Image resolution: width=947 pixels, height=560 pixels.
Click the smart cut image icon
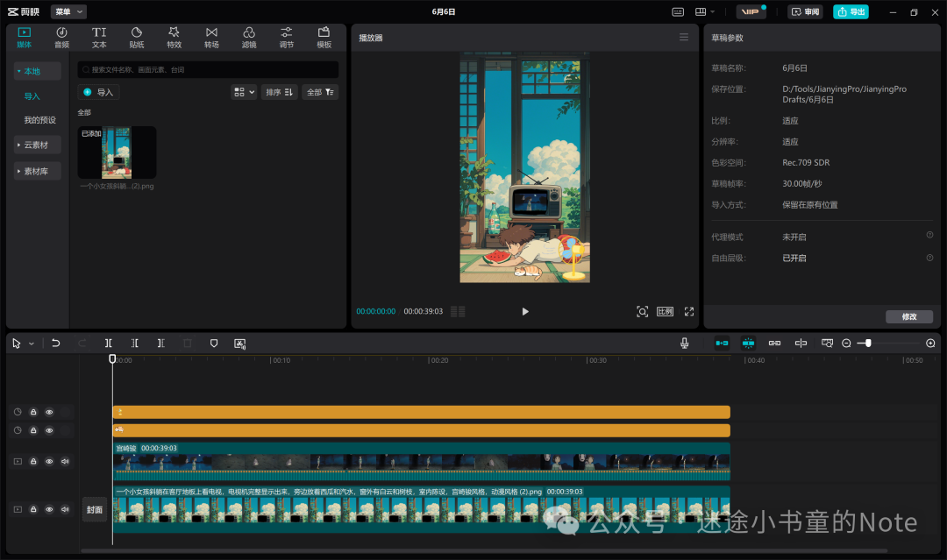click(x=239, y=344)
